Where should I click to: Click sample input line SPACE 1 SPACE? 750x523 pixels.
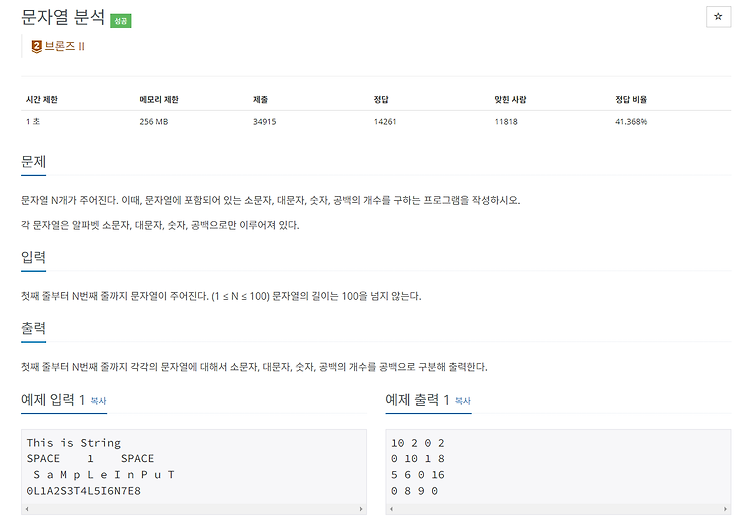pos(90,458)
